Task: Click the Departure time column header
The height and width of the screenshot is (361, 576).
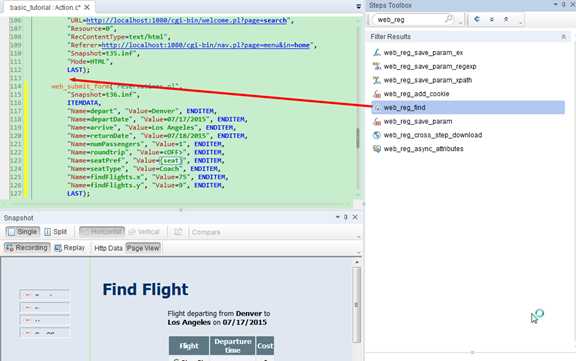Action: (233, 346)
